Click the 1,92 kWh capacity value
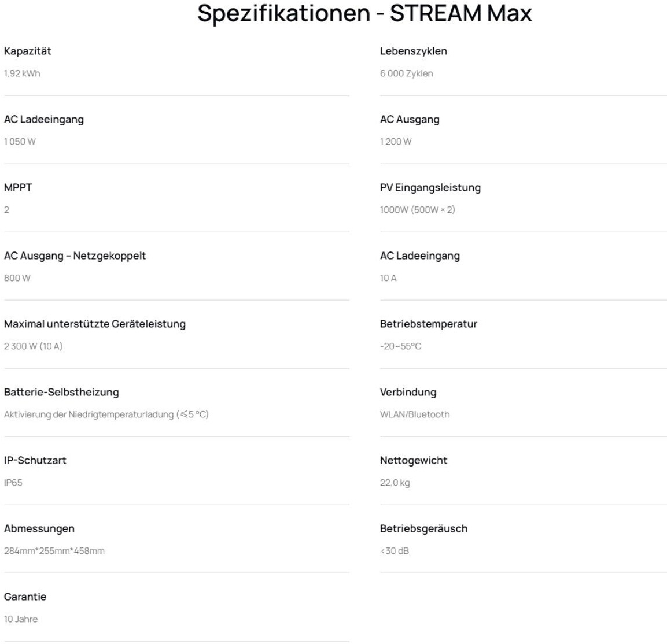This screenshot has height=644, width=667. coord(22,73)
